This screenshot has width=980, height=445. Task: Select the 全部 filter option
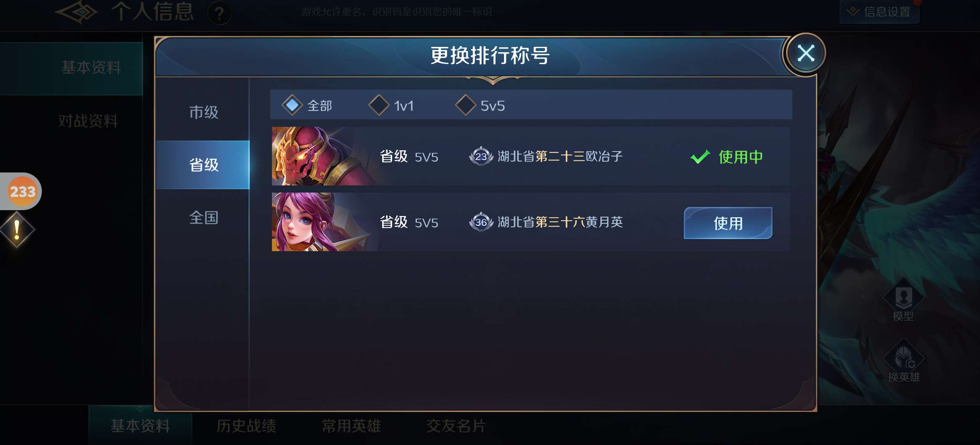[x=307, y=105]
